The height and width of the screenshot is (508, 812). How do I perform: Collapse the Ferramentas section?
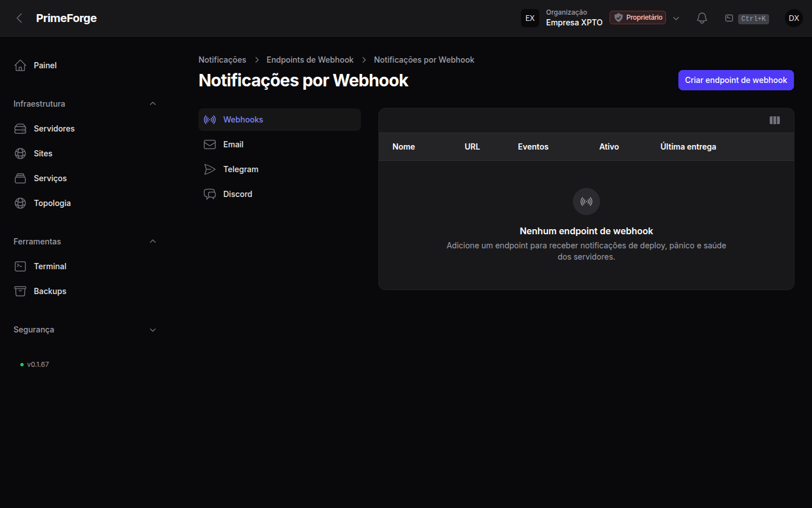point(153,242)
